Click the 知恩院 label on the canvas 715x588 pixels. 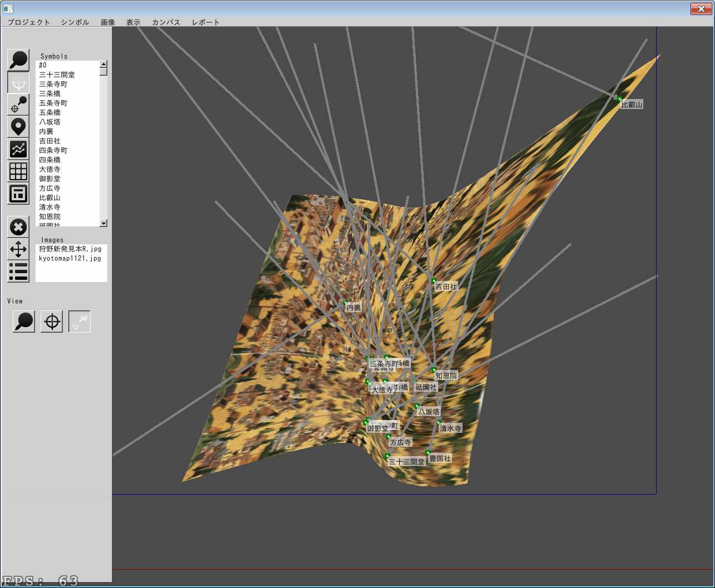click(x=446, y=376)
